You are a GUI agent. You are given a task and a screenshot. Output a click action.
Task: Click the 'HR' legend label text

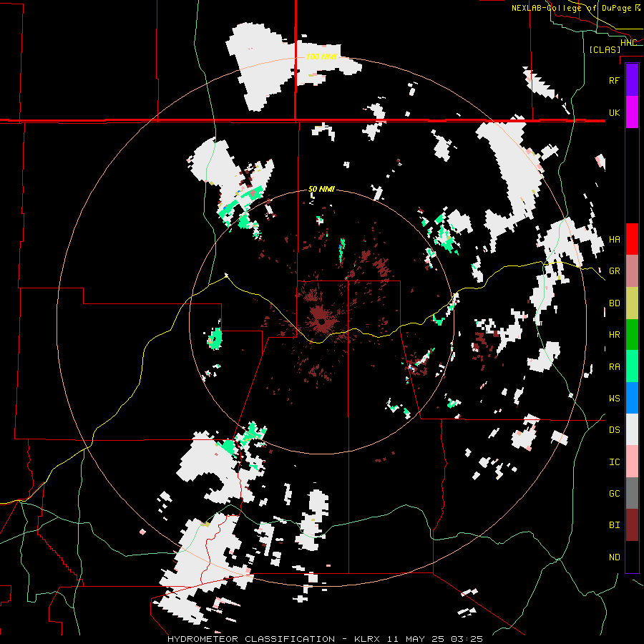(614, 335)
